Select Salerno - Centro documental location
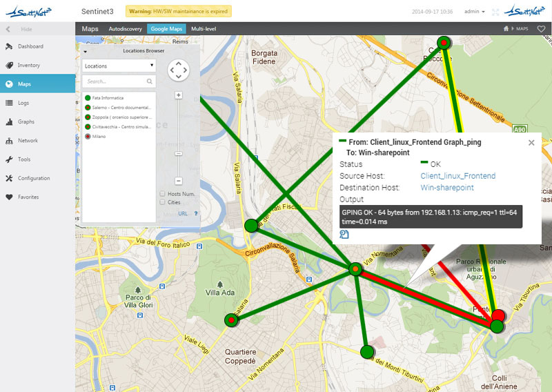Viewport: 552px width, 392px height. 118,108
